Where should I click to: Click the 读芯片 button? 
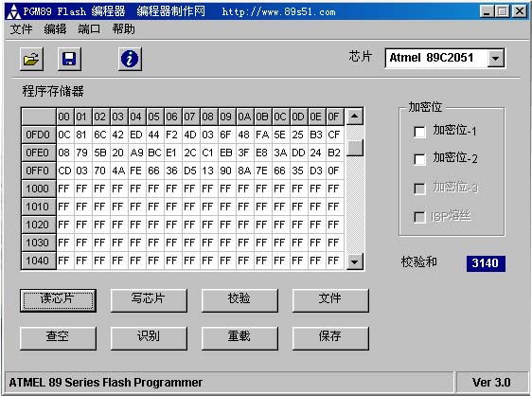point(58,300)
